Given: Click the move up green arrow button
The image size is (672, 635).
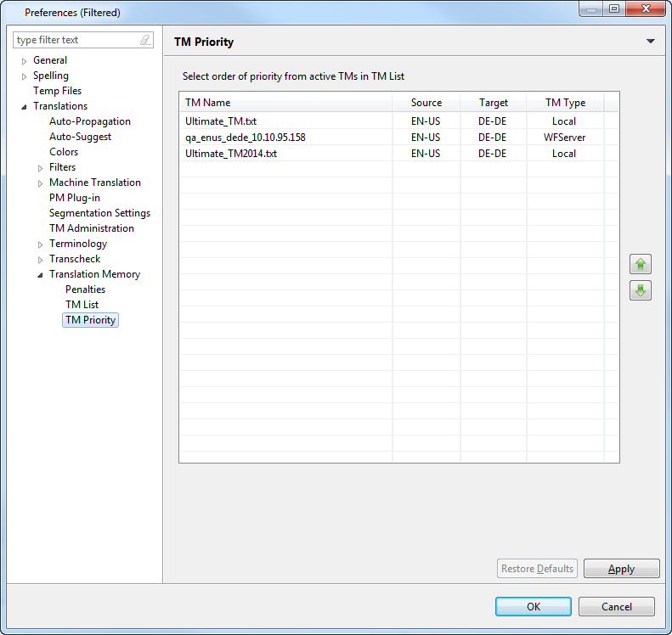Looking at the screenshot, I should point(640,264).
